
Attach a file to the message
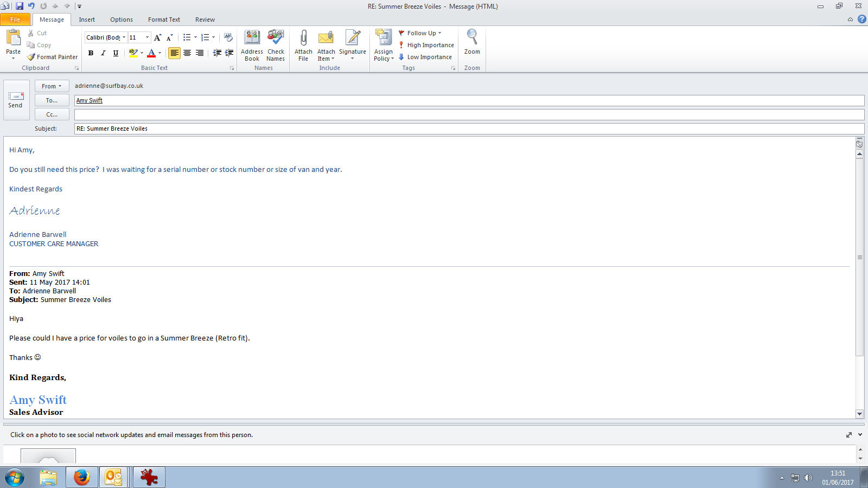(303, 46)
